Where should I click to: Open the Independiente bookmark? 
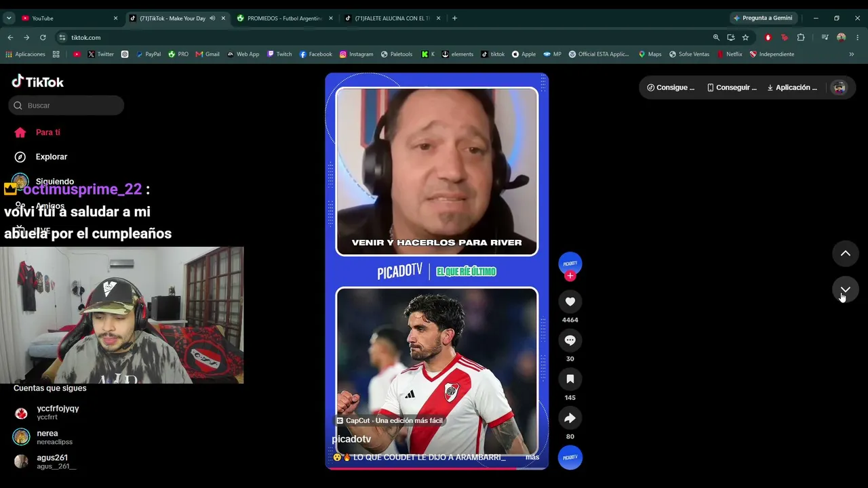pos(772,54)
